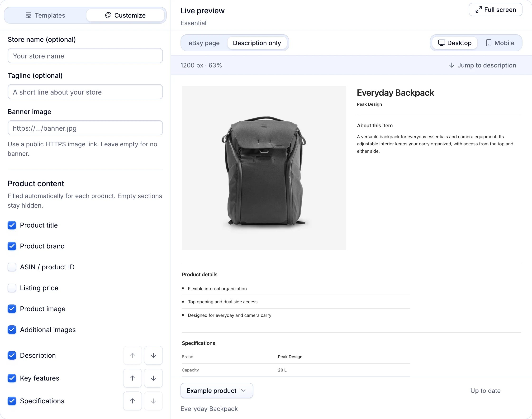Viewport: 532px width, 419px height.
Task: Click the Store name input field
Action: pyautogui.click(x=85, y=56)
